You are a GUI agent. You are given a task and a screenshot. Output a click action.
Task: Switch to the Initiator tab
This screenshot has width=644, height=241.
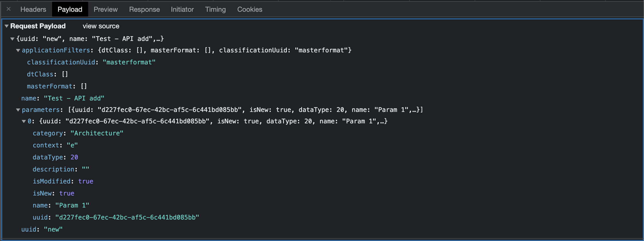click(x=182, y=9)
